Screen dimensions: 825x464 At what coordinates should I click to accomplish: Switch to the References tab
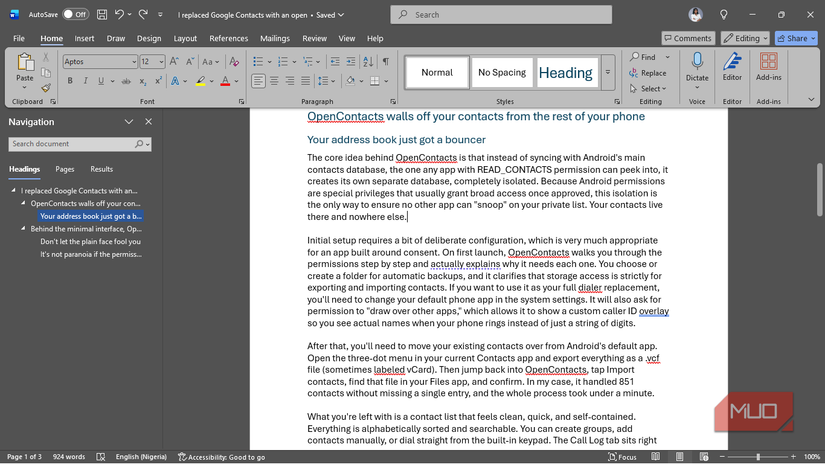[x=228, y=38]
